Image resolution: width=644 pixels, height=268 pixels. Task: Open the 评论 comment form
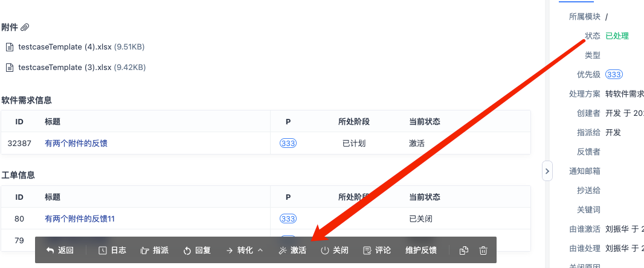coord(377,250)
